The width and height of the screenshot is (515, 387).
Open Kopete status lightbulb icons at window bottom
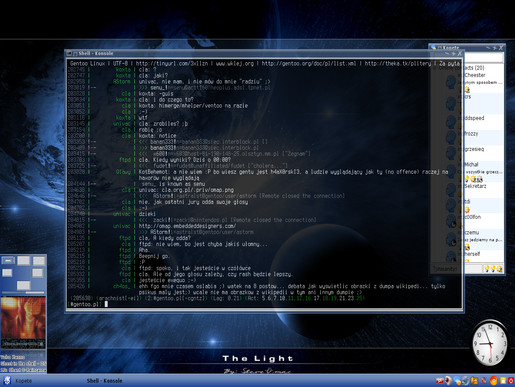pyautogui.click(x=493, y=268)
